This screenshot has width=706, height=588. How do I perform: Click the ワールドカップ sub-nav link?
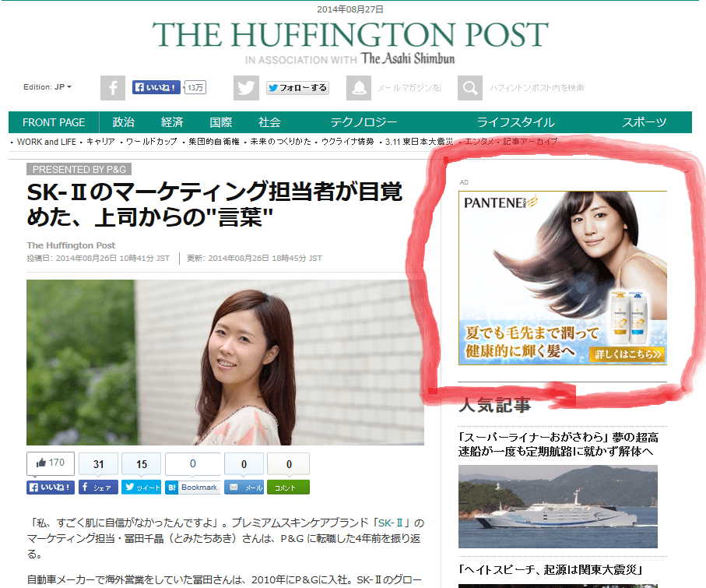pos(152,142)
